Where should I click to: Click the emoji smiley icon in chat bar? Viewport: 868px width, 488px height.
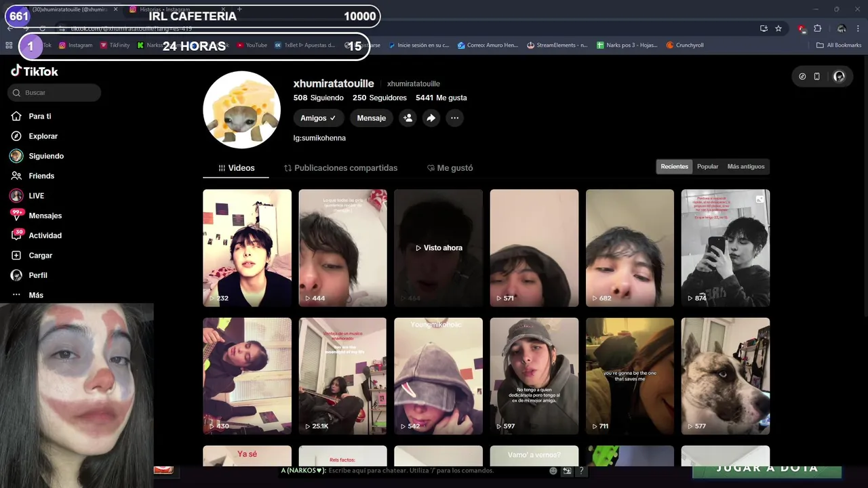tap(553, 470)
